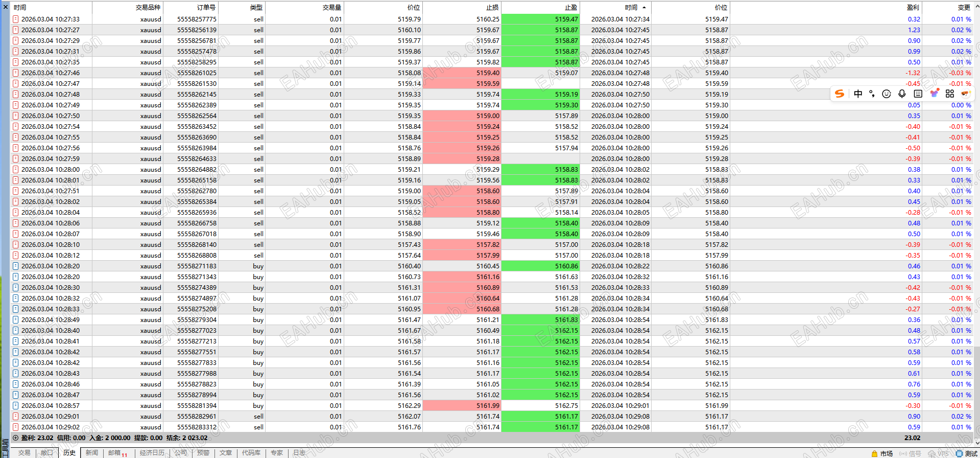Click the row icon for order 55558264882

click(16, 170)
